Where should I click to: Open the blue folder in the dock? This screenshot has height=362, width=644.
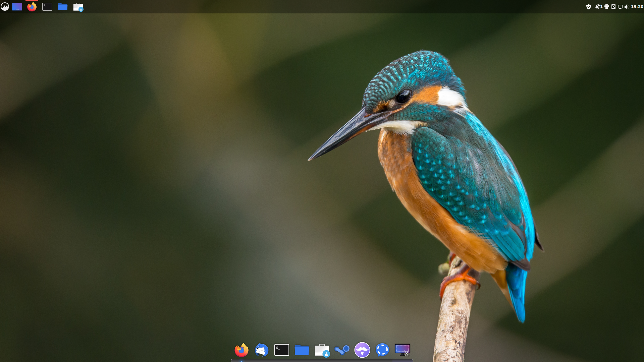(x=302, y=350)
